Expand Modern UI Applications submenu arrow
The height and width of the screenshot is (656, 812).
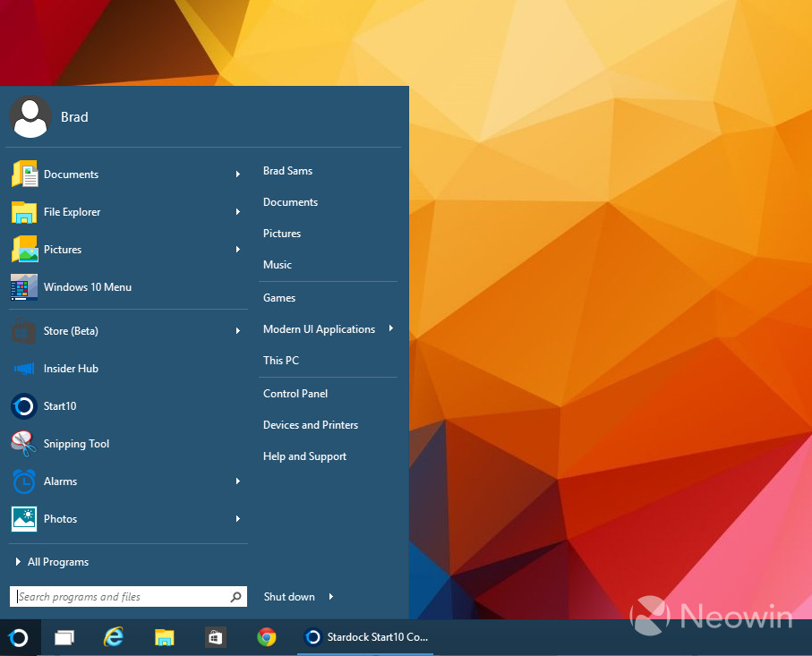391,328
